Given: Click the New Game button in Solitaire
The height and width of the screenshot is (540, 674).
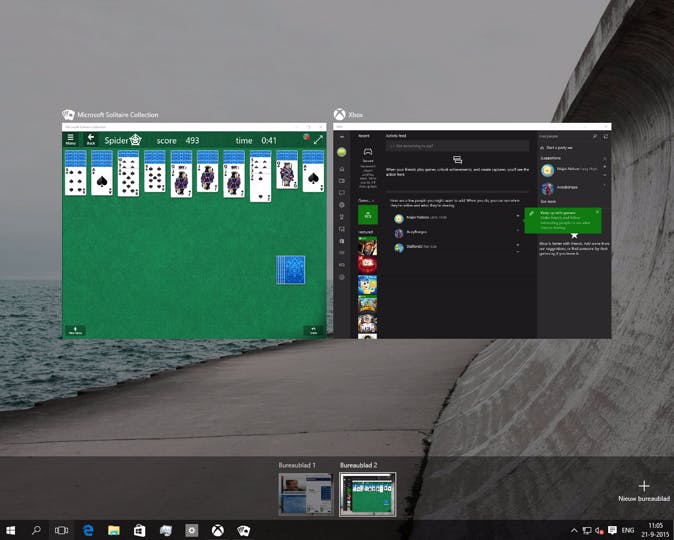Looking at the screenshot, I should [75, 330].
